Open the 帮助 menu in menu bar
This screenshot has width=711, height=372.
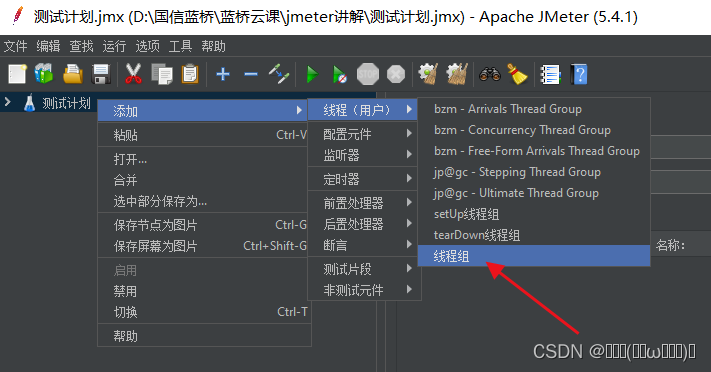click(x=213, y=46)
